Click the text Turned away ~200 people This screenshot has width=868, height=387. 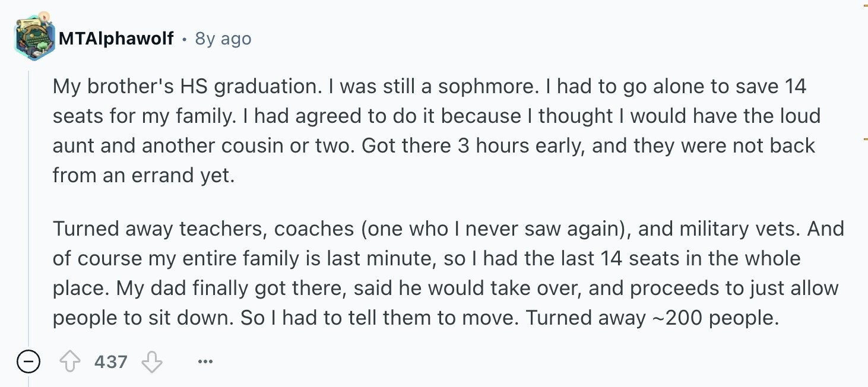[x=652, y=318]
